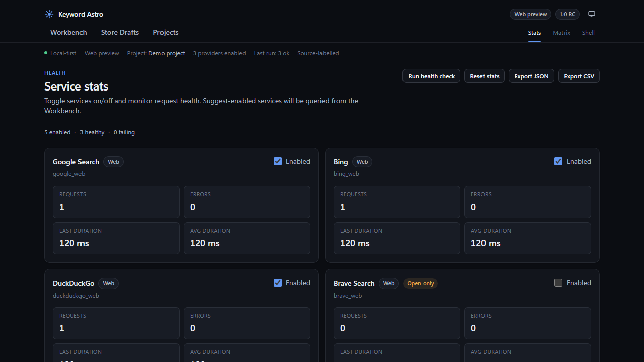Run the health check
This screenshot has height=362, width=644.
click(x=431, y=76)
